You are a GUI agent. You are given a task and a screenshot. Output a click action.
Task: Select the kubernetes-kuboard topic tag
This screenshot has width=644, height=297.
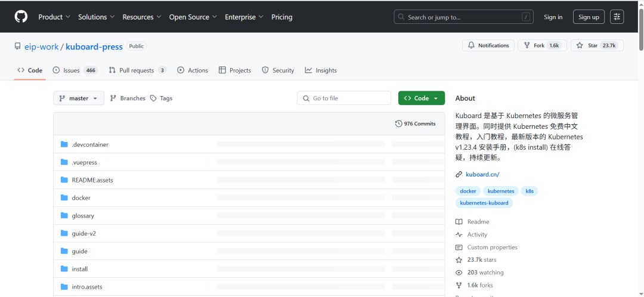484,203
